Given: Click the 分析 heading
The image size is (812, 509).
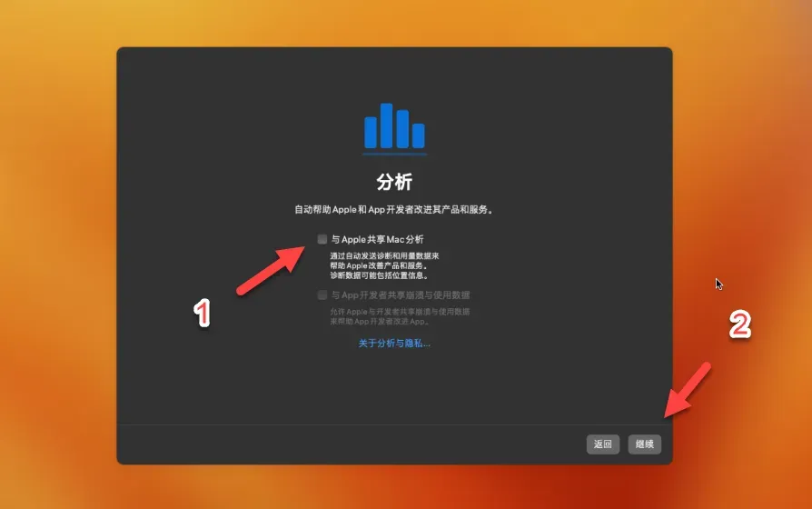Looking at the screenshot, I should pos(394,179).
